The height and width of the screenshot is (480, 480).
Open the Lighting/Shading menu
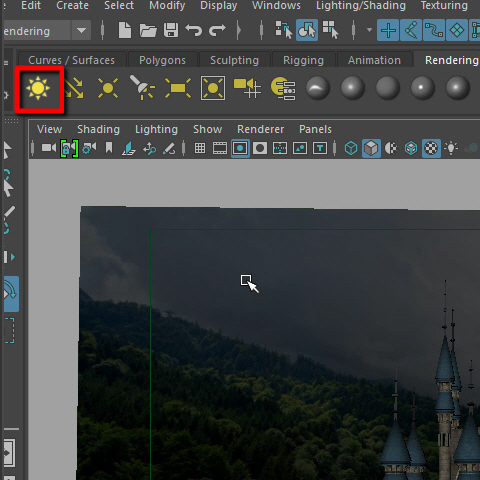tap(361, 6)
